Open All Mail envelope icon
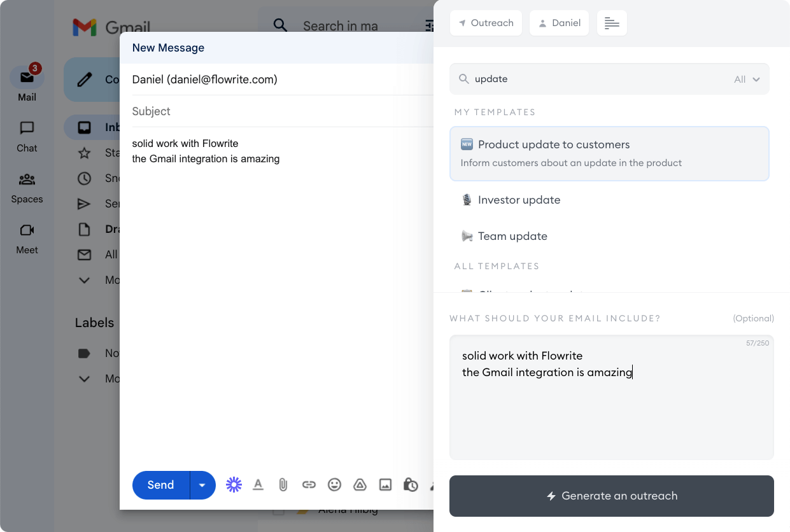Image resolution: width=790 pixels, height=532 pixels. [84, 255]
